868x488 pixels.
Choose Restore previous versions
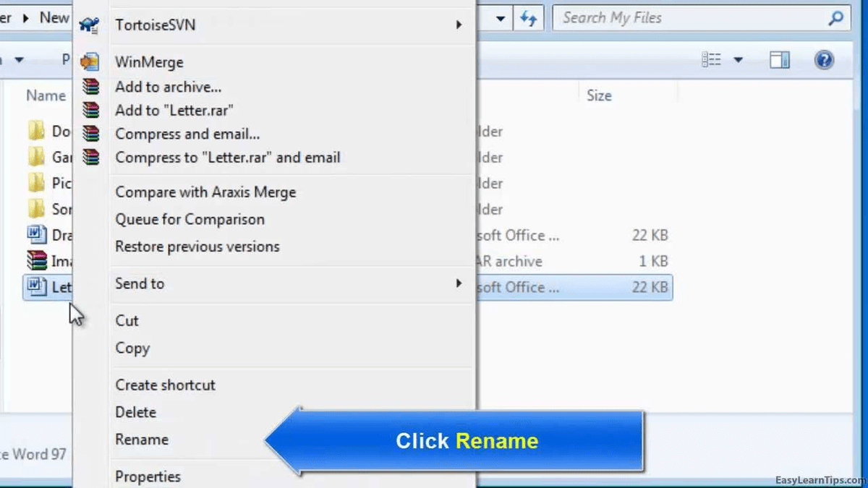[x=197, y=247]
